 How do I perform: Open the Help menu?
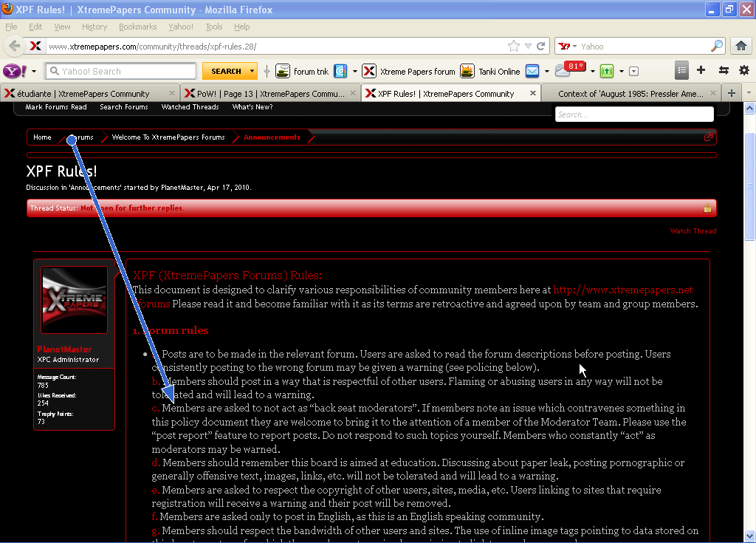coord(241,27)
